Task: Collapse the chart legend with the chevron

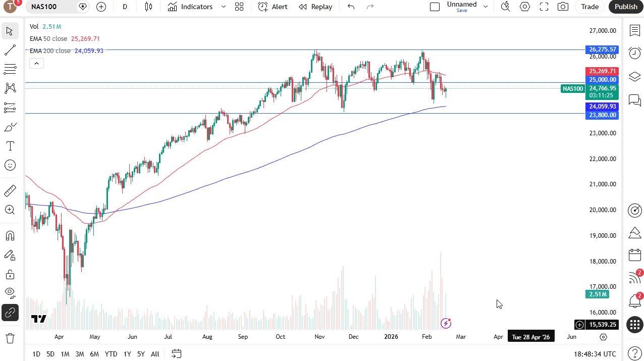Action: [36, 63]
